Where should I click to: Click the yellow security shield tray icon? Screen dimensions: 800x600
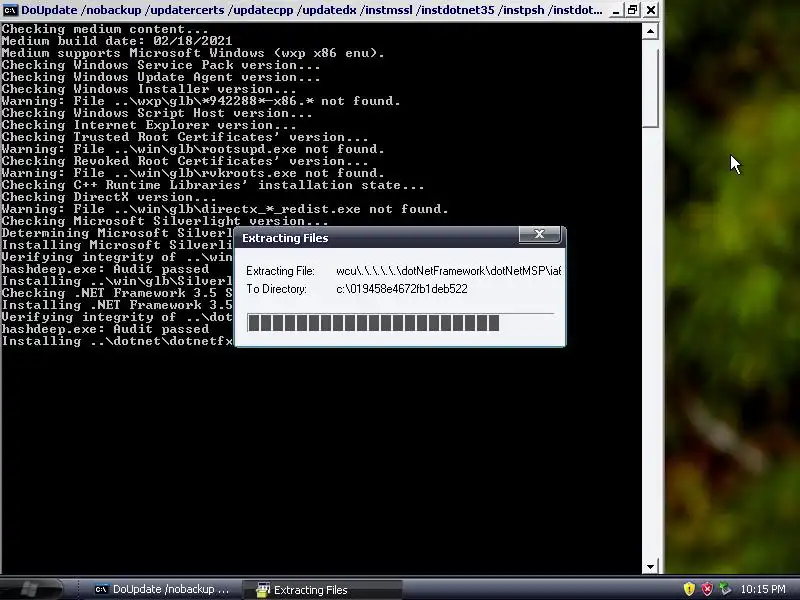[x=689, y=589]
